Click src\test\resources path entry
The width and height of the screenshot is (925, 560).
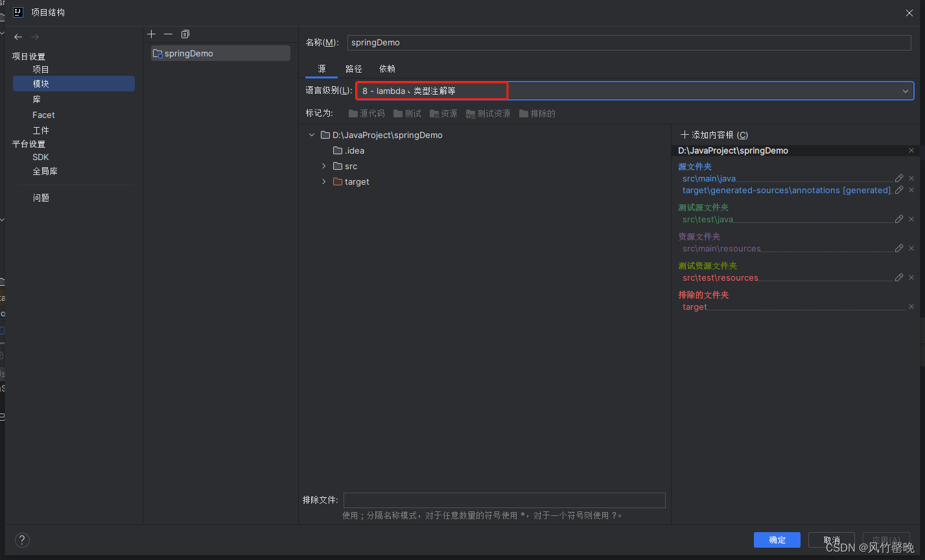[720, 277]
